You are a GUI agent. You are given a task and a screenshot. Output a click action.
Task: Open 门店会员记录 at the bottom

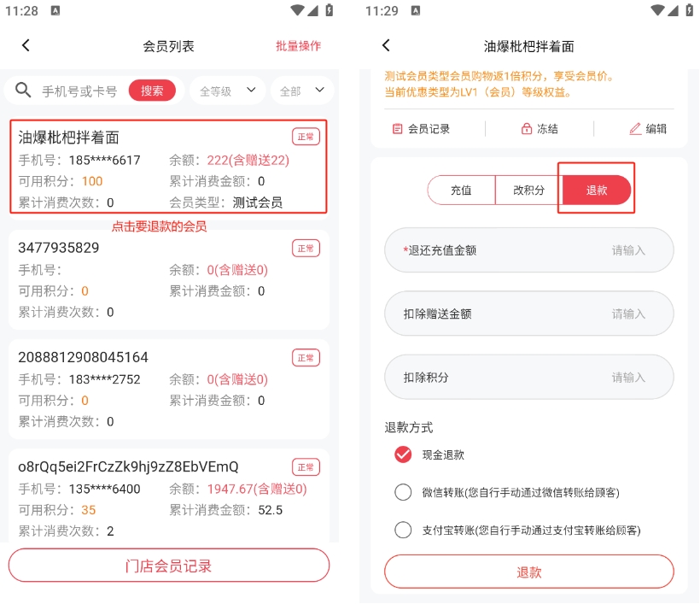click(169, 566)
